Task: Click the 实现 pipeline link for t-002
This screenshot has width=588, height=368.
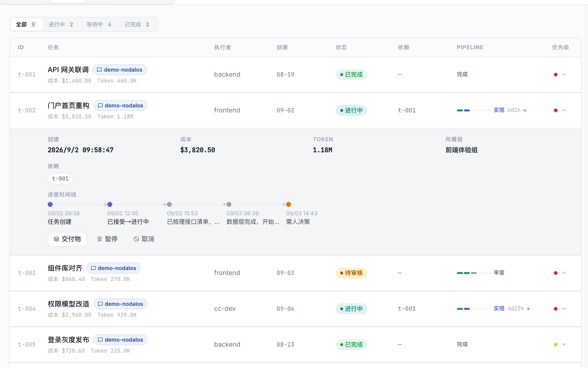Action: (499, 110)
